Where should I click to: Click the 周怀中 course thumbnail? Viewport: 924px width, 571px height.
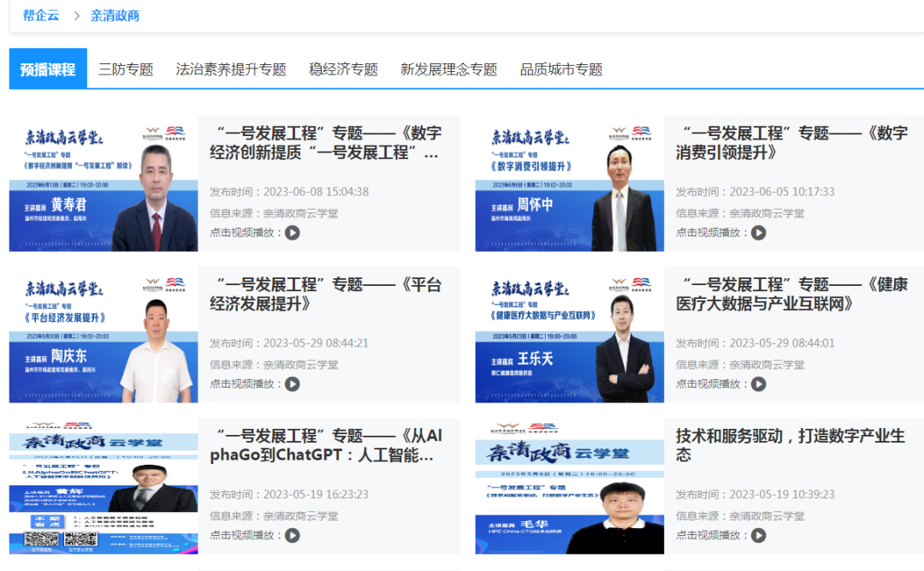(x=569, y=185)
